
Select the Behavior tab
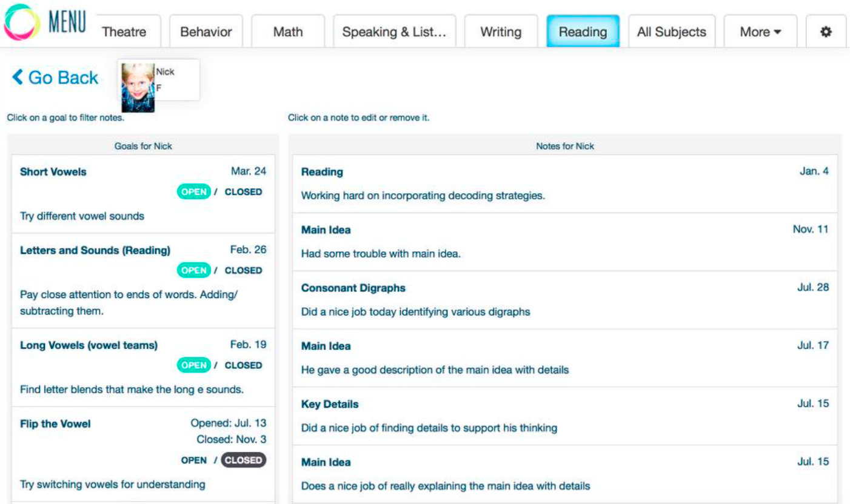[206, 32]
